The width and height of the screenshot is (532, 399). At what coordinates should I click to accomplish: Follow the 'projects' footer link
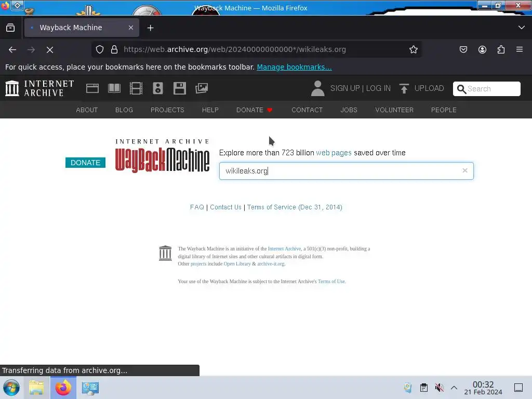198,263
